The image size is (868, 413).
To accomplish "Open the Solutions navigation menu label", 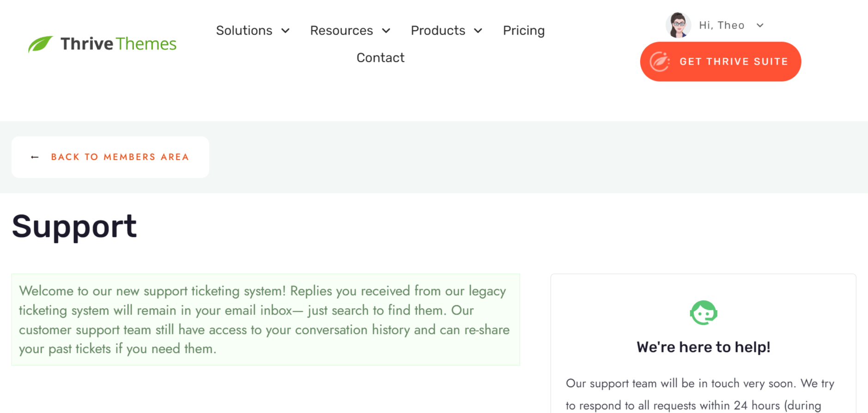I will click(x=244, y=30).
